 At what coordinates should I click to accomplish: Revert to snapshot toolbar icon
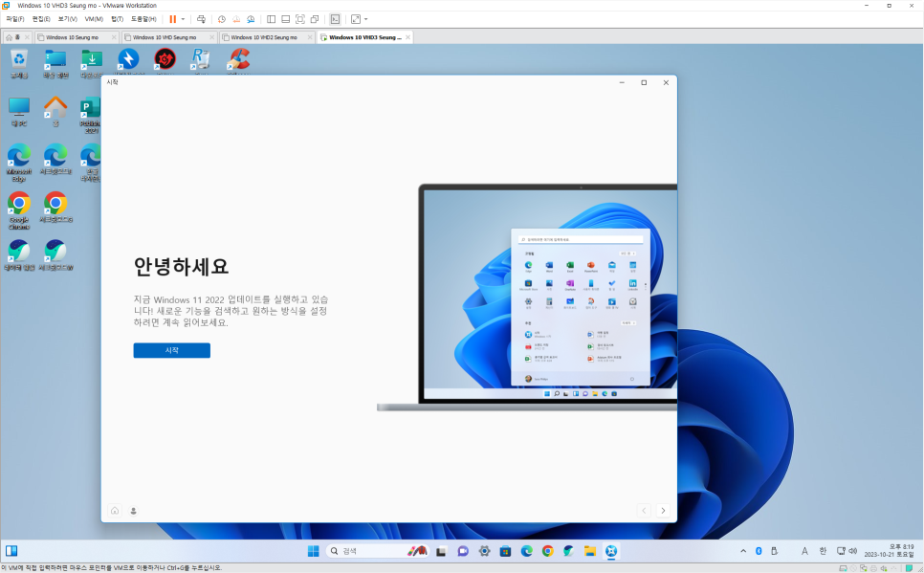[235, 19]
